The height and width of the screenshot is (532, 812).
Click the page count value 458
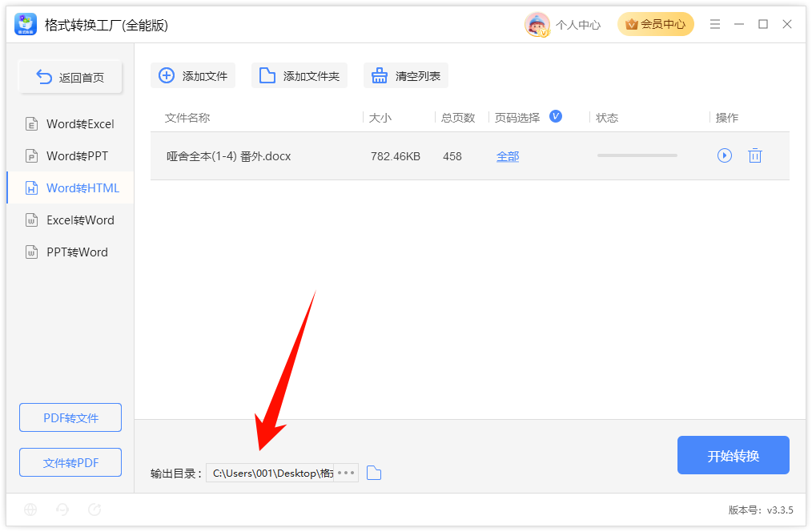click(x=452, y=156)
